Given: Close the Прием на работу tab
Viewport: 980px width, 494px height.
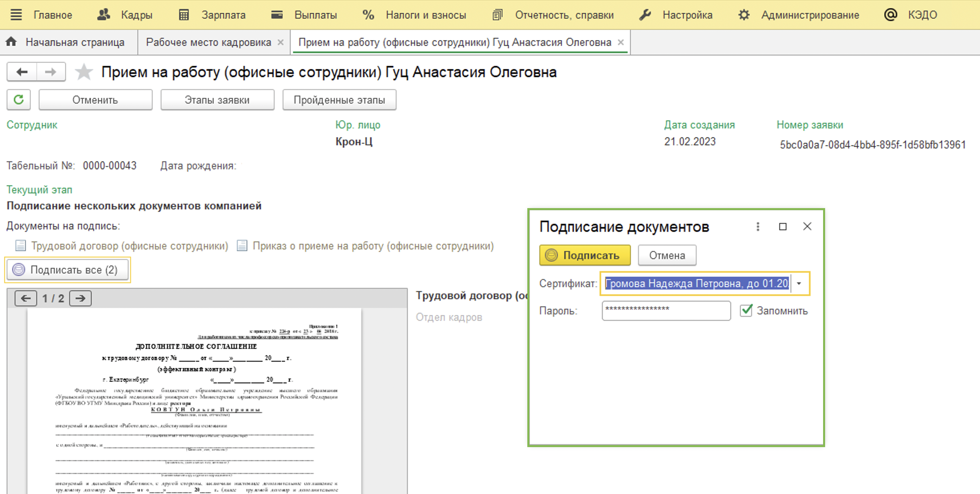Looking at the screenshot, I should 621,42.
